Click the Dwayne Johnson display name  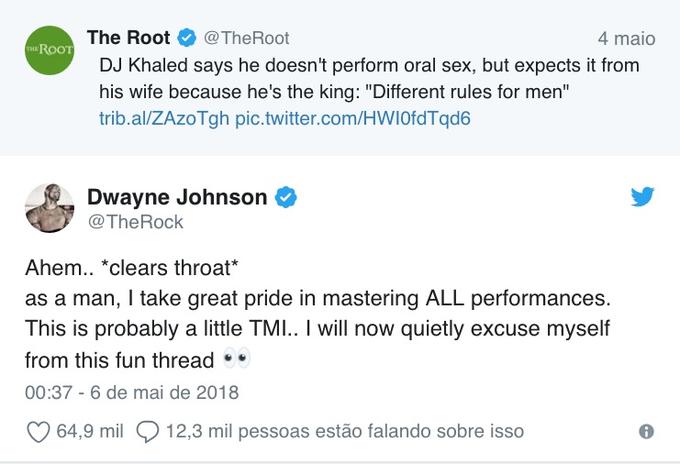(x=177, y=197)
